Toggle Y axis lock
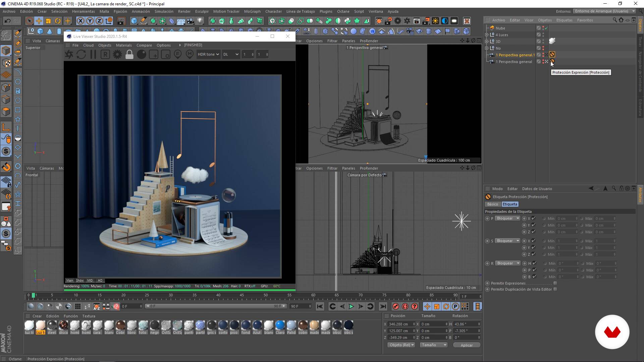 pos(90,21)
